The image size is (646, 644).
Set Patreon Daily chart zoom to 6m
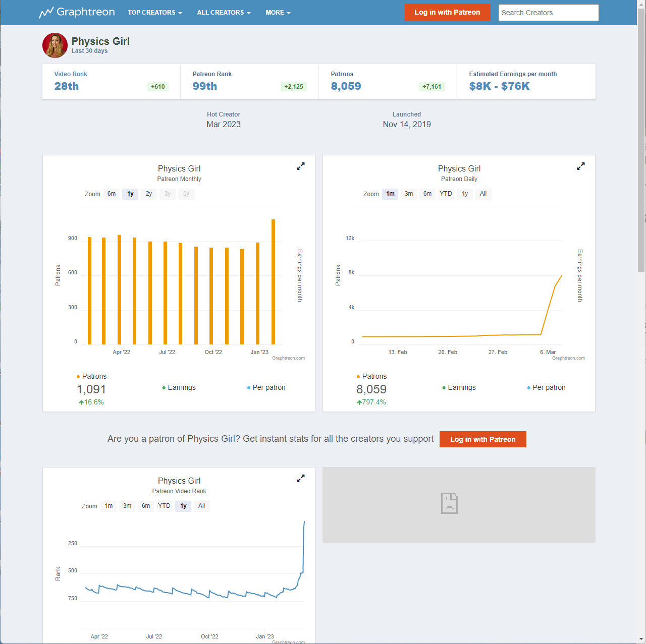click(427, 194)
